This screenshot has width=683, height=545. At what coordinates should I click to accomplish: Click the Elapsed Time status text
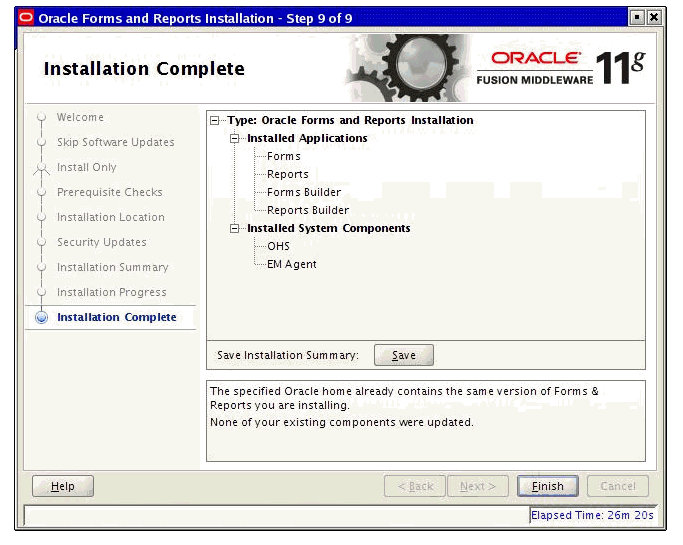(x=592, y=515)
